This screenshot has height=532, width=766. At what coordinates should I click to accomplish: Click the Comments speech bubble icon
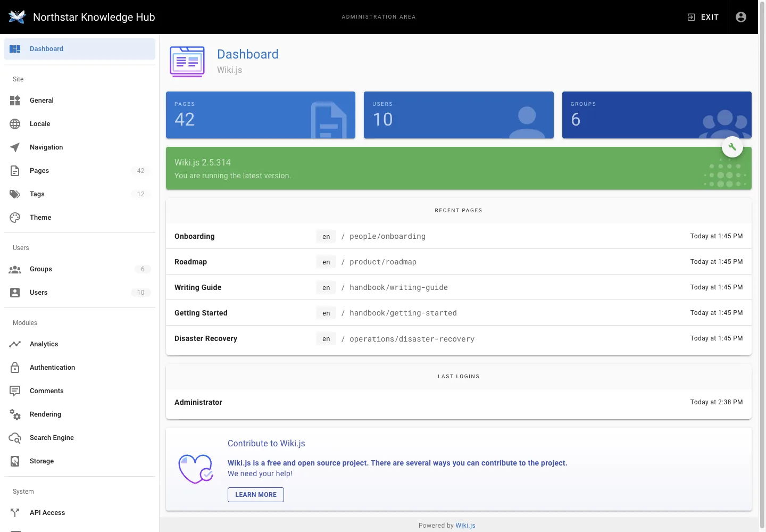[x=15, y=391]
